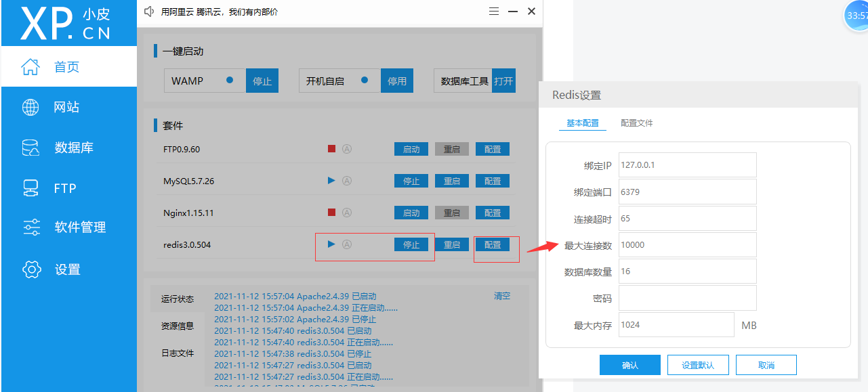868x392 pixels.
Task: Open 配置 for redis3.0.504
Action: (493, 244)
